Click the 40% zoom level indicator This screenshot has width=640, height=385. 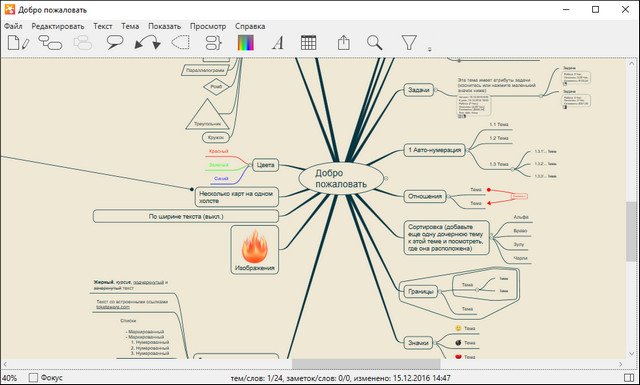click(x=10, y=378)
